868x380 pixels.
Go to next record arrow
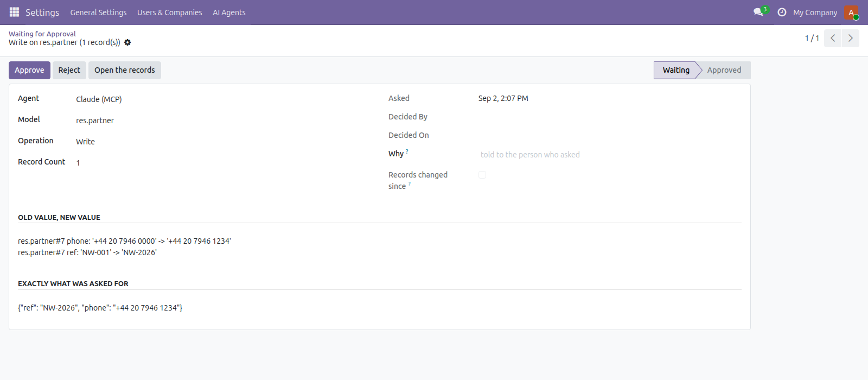[851, 38]
